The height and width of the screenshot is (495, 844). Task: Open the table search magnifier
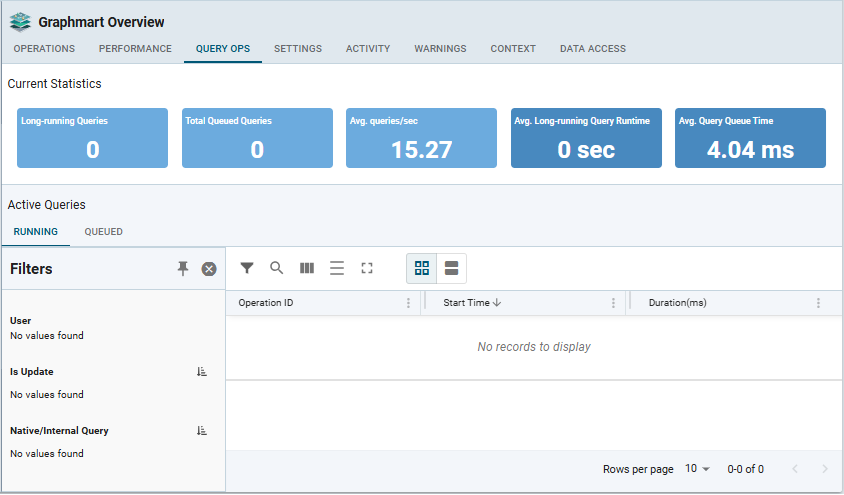(x=277, y=268)
